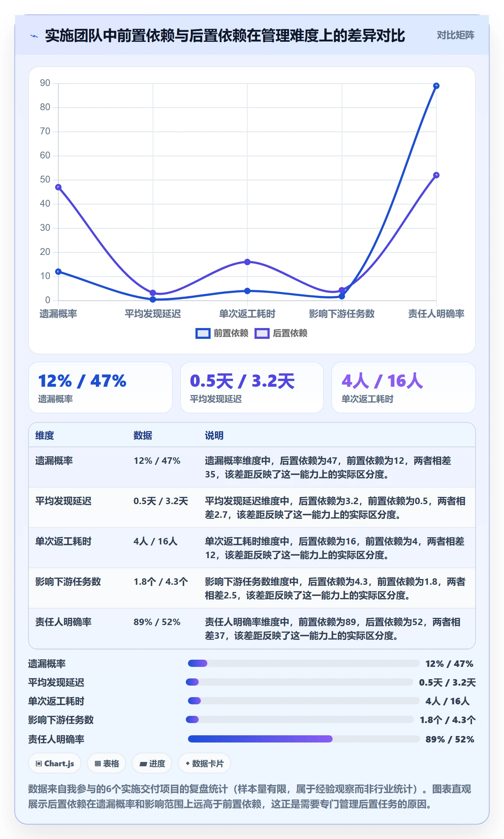
Task: Click the 平均发现延迟 chart axis label
Action: (x=153, y=314)
